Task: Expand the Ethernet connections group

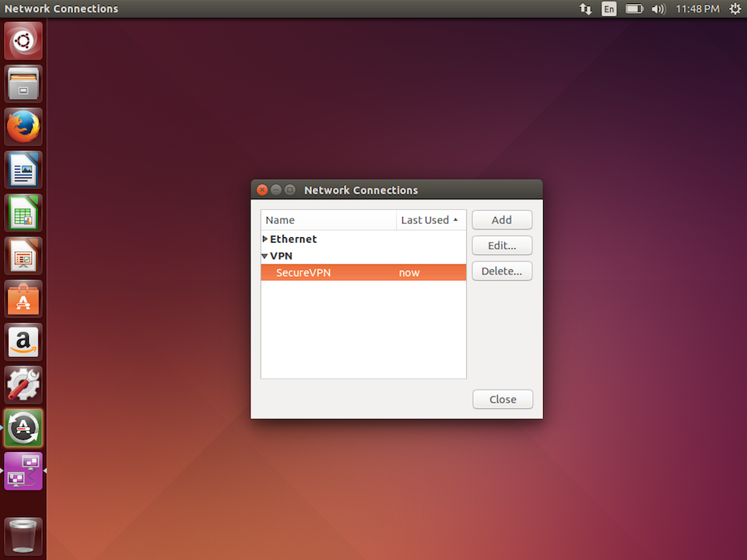Action: point(265,240)
